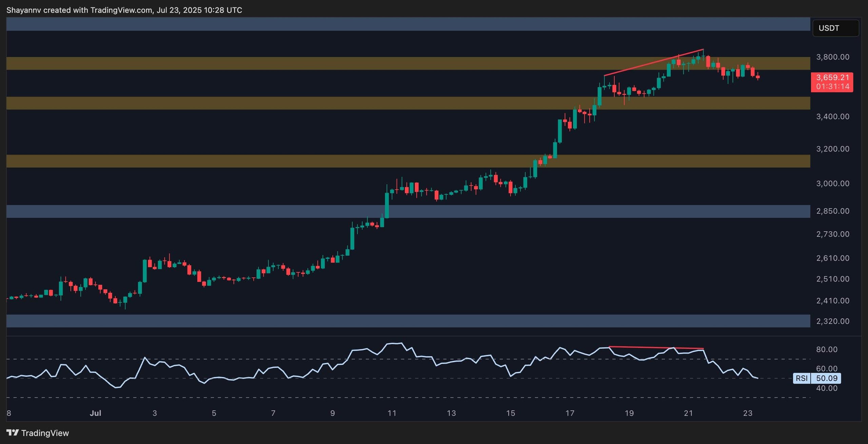Select the RSI value 50.09 box
This screenshot has width=868, height=444.
826,378
